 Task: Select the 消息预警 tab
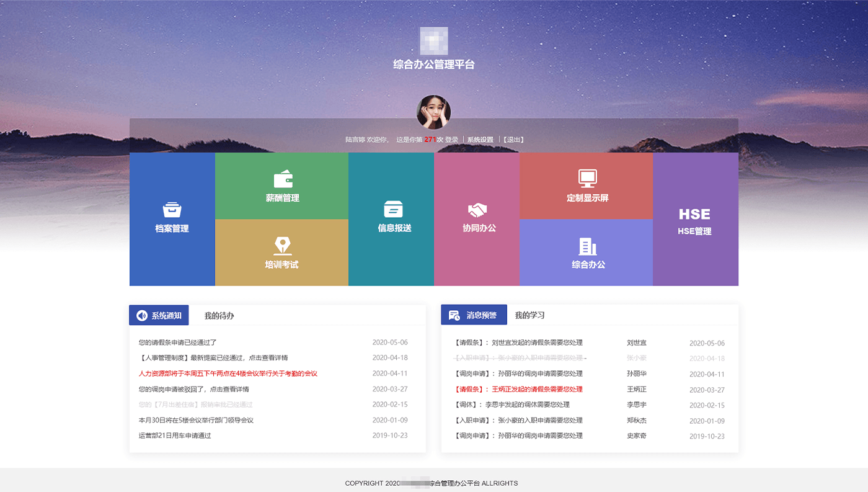pyautogui.click(x=474, y=315)
